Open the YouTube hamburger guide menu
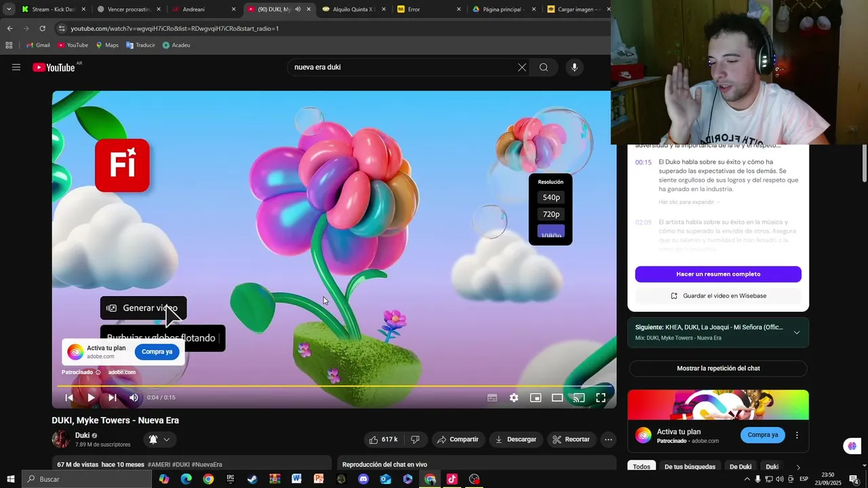The image size is (868, 488). click(x=16, y=67)
